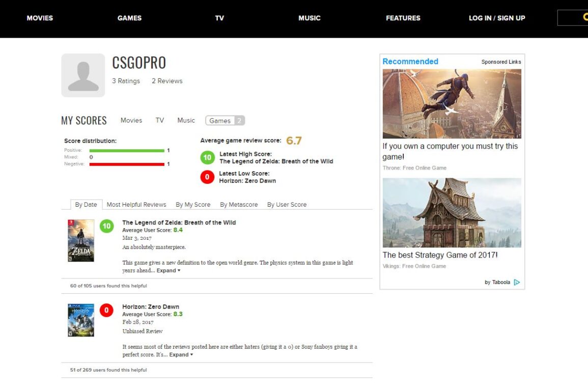Open the Horizon: Zero Dawn cover thumbnail

click(x=81, y=320)
